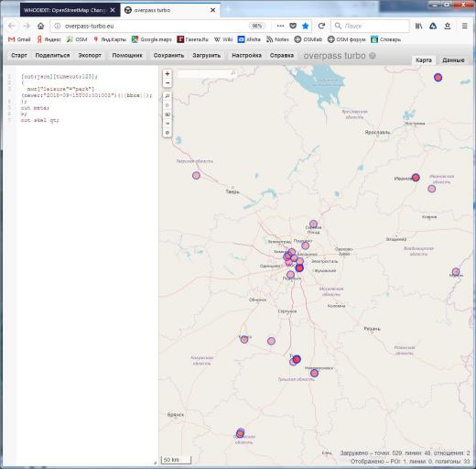Click the Старт (Run) button

(x=19, y=56)
